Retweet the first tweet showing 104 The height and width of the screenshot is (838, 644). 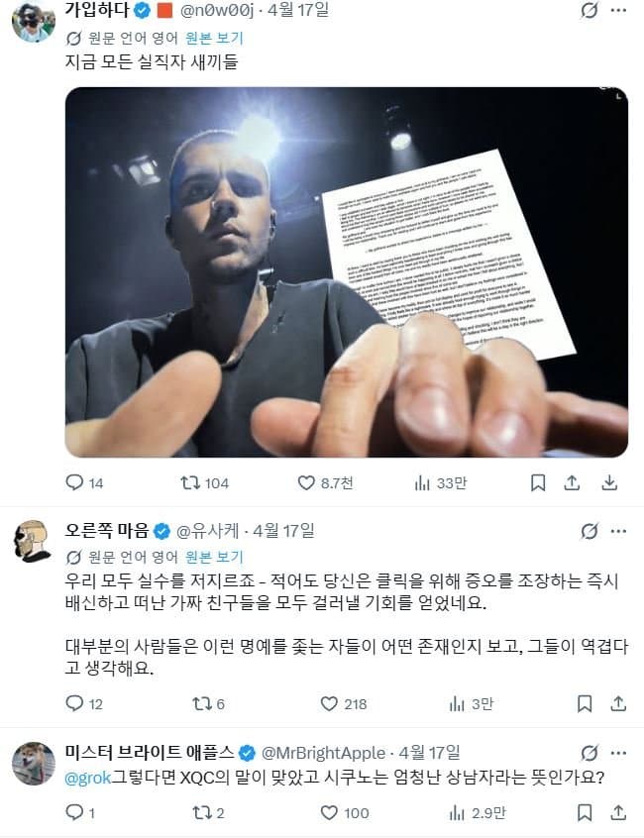[189, 483]
